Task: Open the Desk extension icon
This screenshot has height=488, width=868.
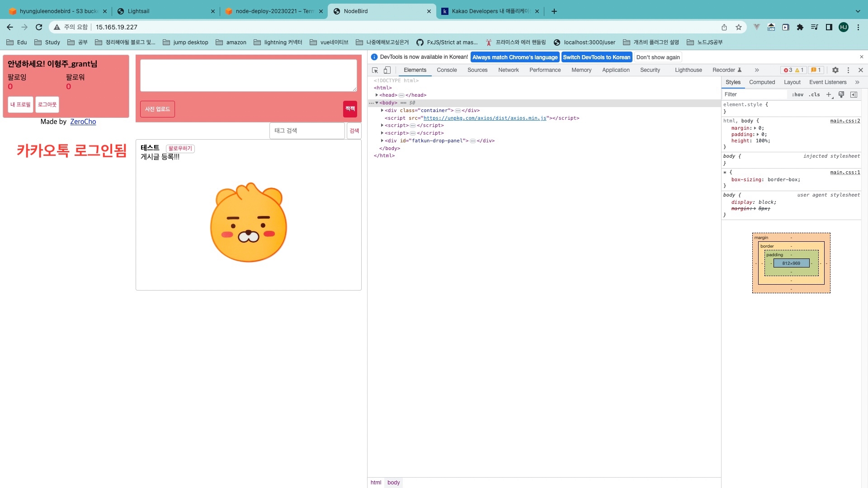Action: pyautogui.click(x=771, y=27)
